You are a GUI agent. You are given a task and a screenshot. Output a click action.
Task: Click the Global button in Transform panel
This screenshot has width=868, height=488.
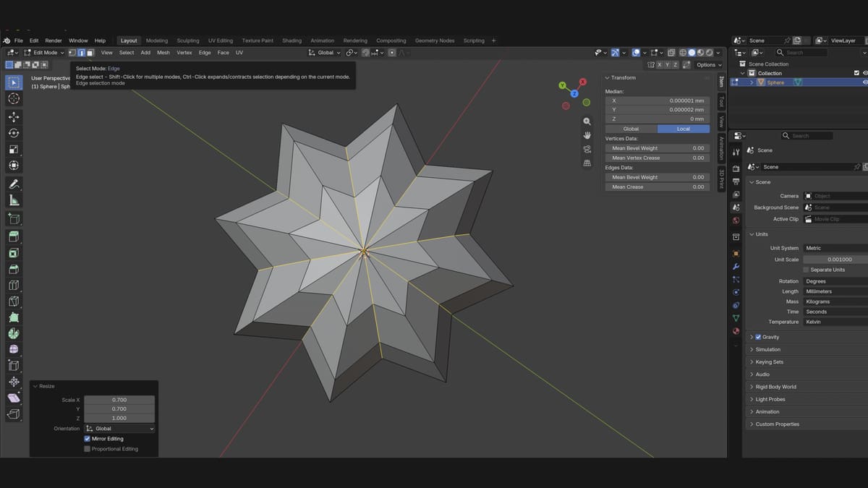(631, 129)
